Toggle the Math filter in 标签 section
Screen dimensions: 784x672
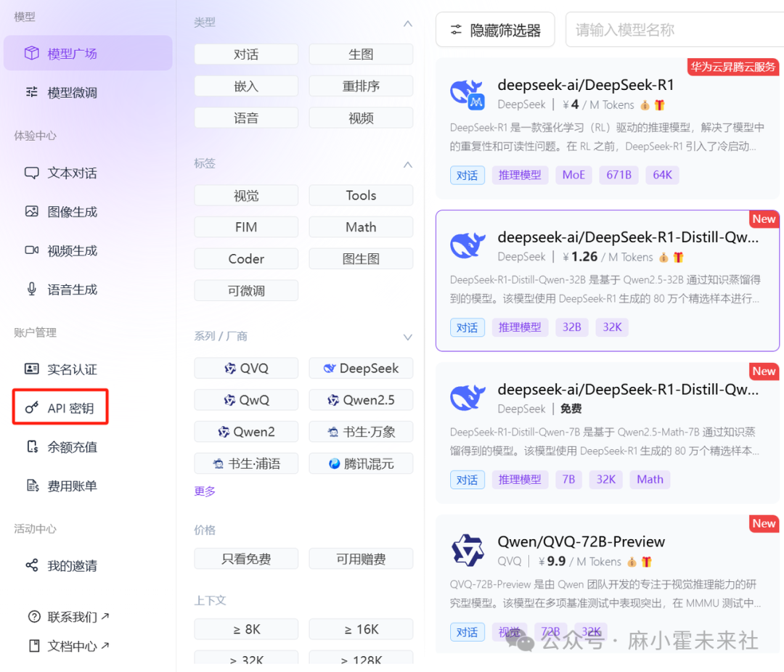click(361, 227)
